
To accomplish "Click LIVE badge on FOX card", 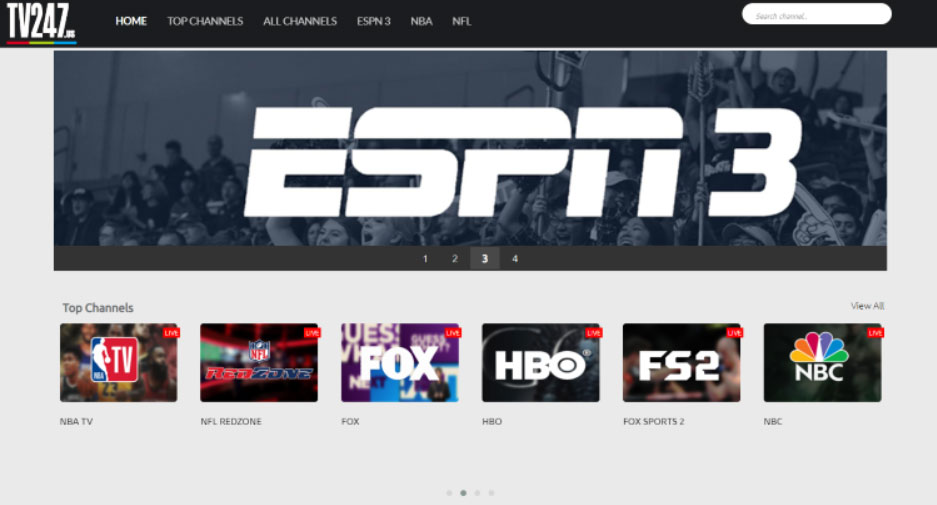I will (453, 333).
